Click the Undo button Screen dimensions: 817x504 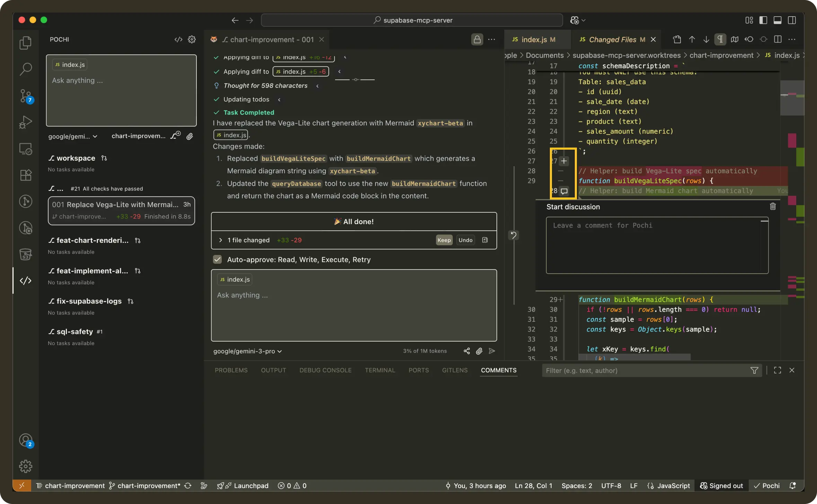[x=465, y=240]
